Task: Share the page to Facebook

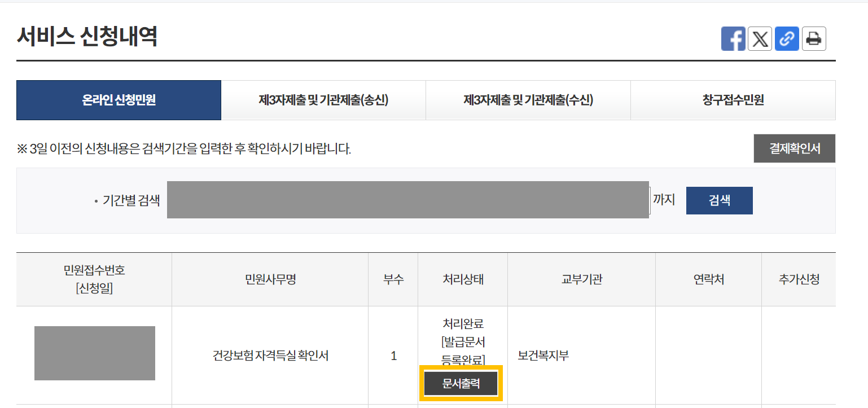Action: [733, 38]
